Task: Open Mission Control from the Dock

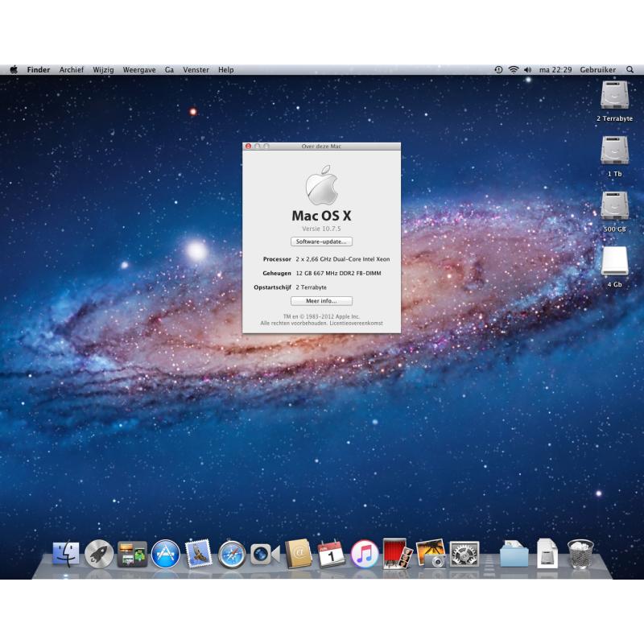Action: coord(132,554)
